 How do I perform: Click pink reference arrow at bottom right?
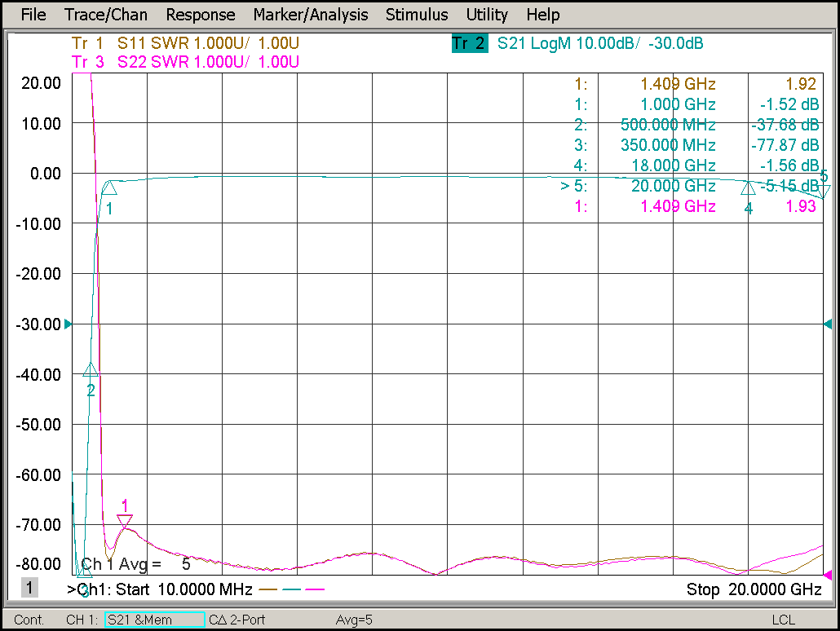(827, 575)
